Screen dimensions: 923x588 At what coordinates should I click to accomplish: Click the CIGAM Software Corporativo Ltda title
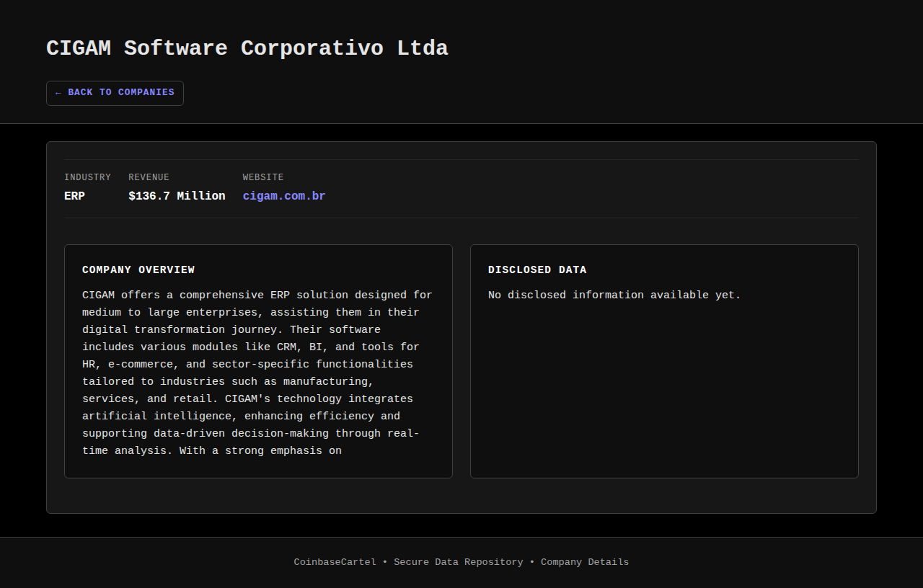247,48
